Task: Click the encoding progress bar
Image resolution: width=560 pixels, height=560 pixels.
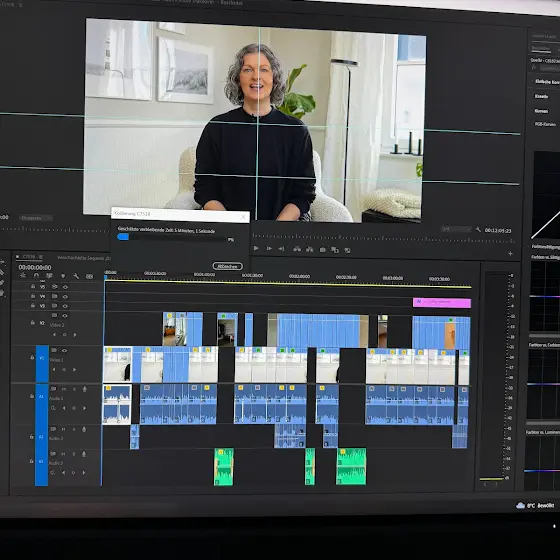Action: pos(172,238)
